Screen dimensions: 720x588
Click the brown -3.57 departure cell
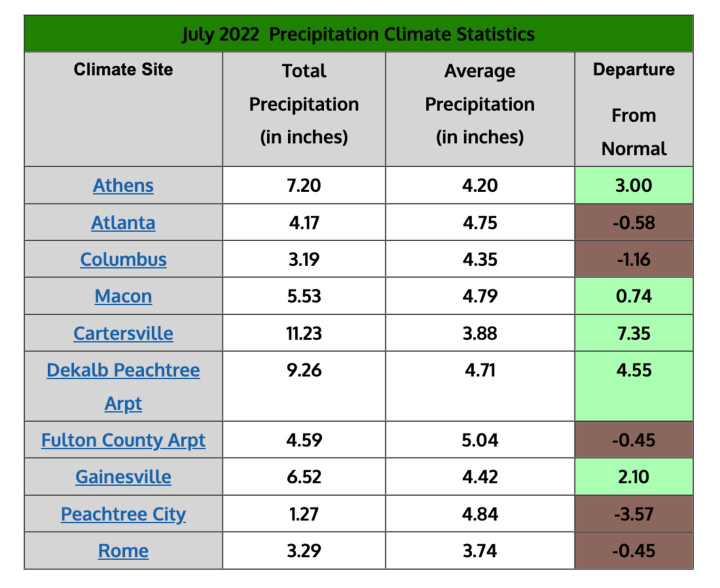(x=633, y=514)
